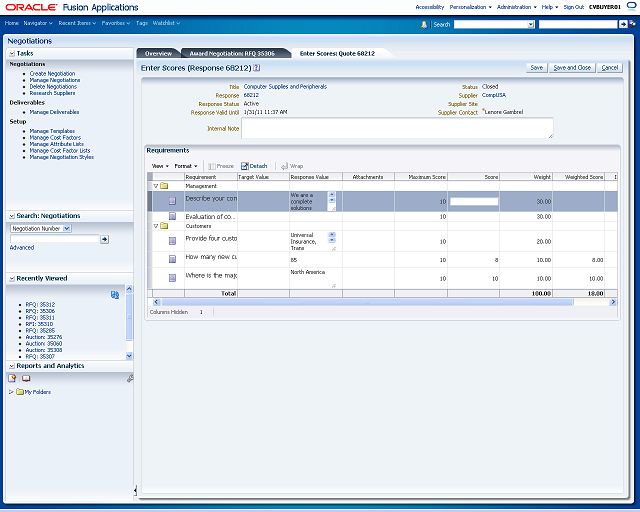
Task: Click the Internal Note text area
Action: tap(397, 128)
